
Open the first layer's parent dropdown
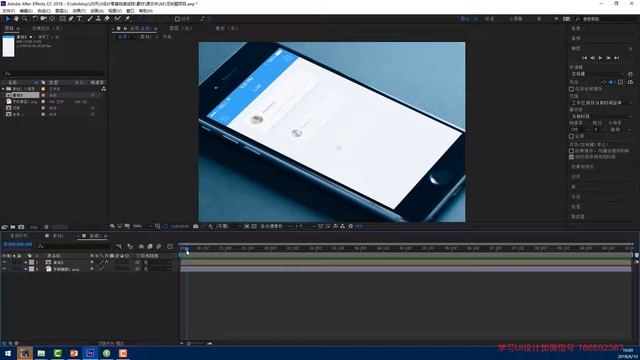(157, 262)
